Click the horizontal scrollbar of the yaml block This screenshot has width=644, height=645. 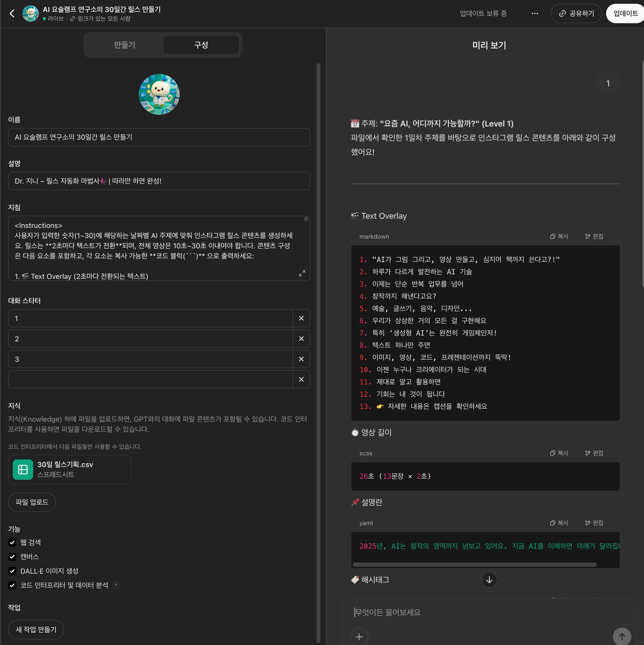click(x=475, y=564)
